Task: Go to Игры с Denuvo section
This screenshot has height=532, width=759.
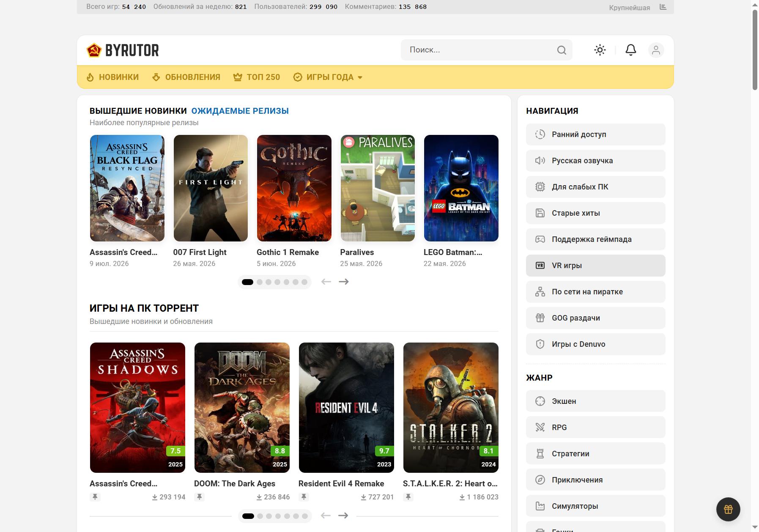Action: pyautogui.click(x=595, y=344)
